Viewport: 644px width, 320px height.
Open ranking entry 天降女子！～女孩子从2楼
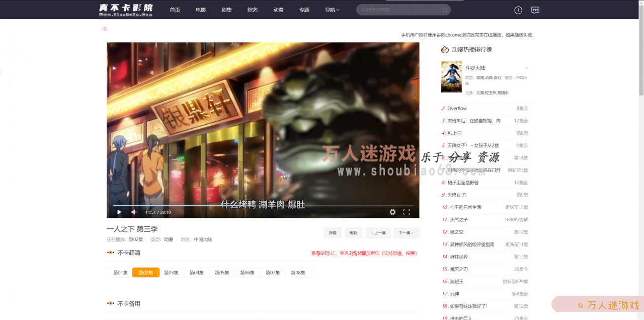click(x=473, y=145)
